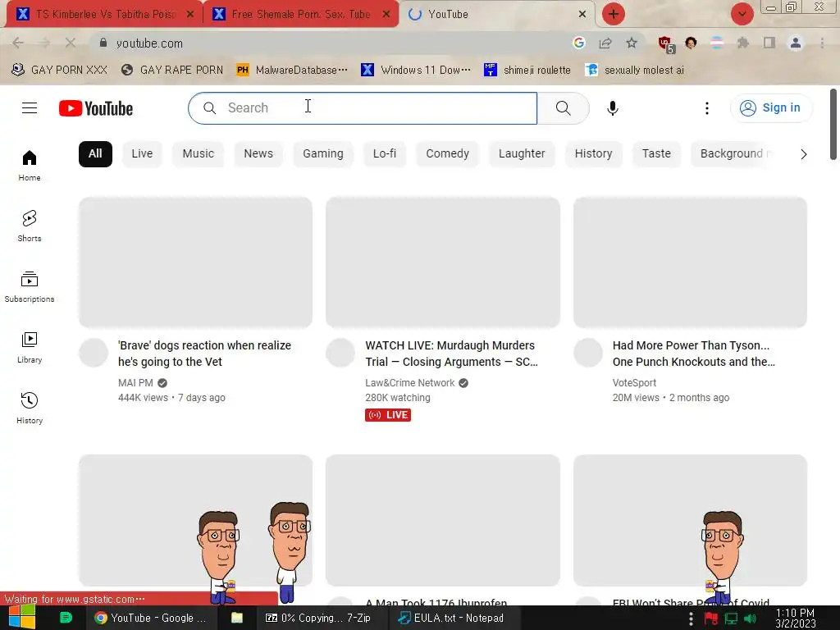This screenshot has height=630, width=840.
Task: Select the Music category chip
Action: [199, 153]
